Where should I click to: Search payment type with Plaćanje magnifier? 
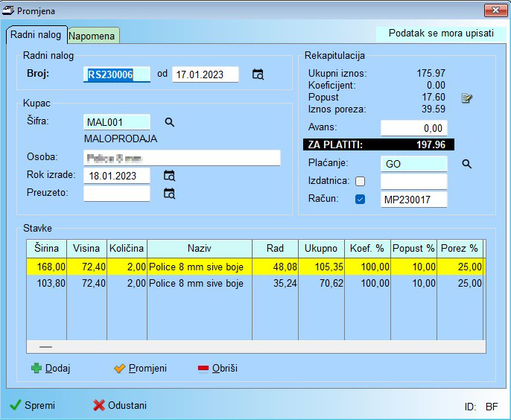click(467, 164)
